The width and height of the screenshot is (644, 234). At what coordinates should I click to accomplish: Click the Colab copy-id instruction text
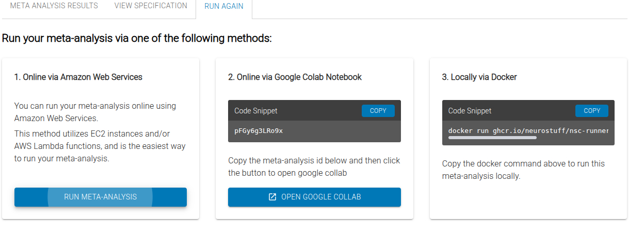314,167
